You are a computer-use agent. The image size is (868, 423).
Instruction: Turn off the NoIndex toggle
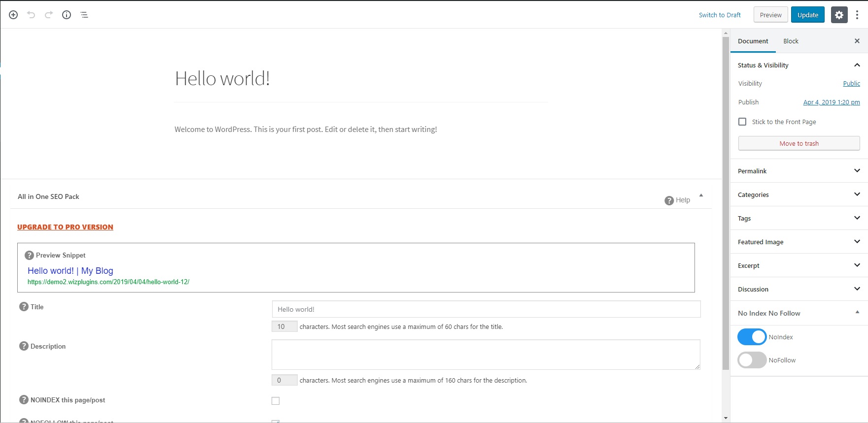[752, 337]
